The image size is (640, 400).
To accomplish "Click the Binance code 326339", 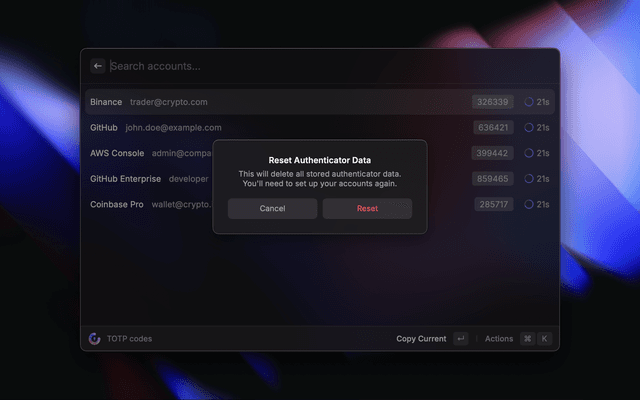I will [493, 102].
